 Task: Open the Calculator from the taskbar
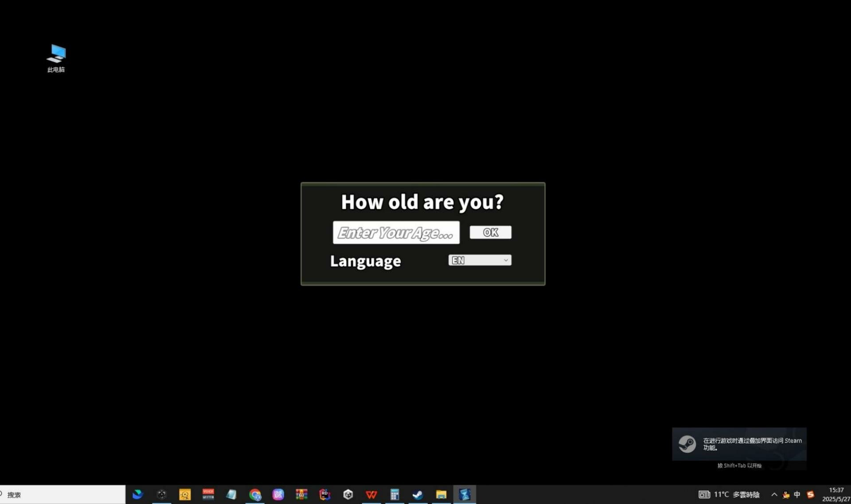click(x=394, y=494)
